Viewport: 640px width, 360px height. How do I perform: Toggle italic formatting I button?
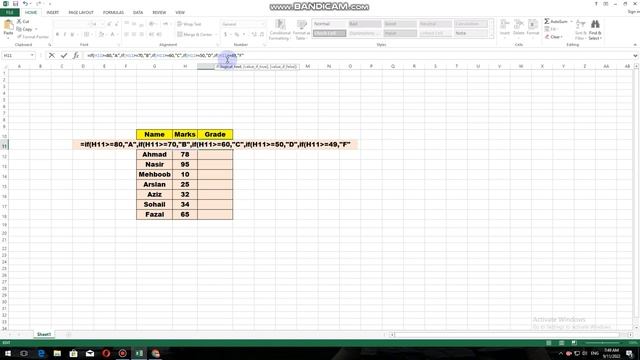(64, 34)
